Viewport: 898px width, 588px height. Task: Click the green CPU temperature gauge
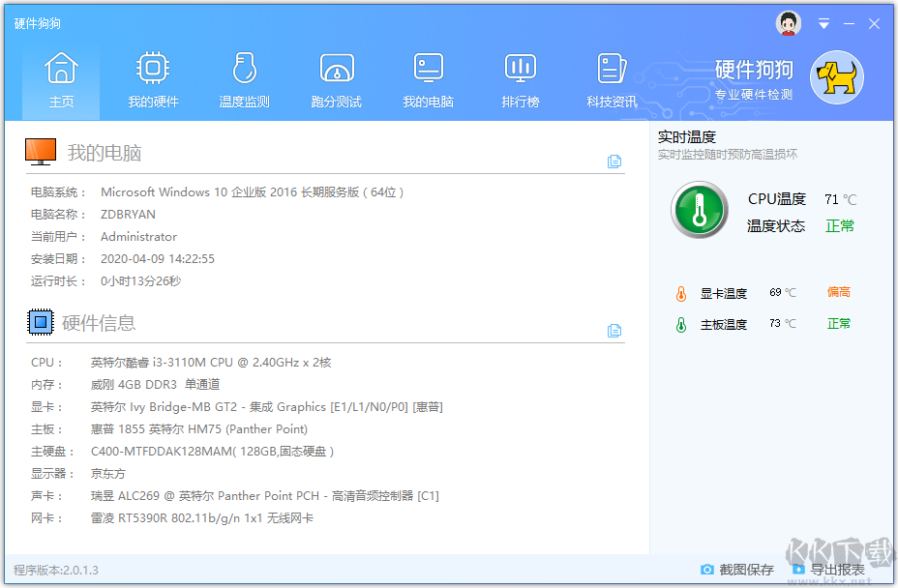[699, 209]
